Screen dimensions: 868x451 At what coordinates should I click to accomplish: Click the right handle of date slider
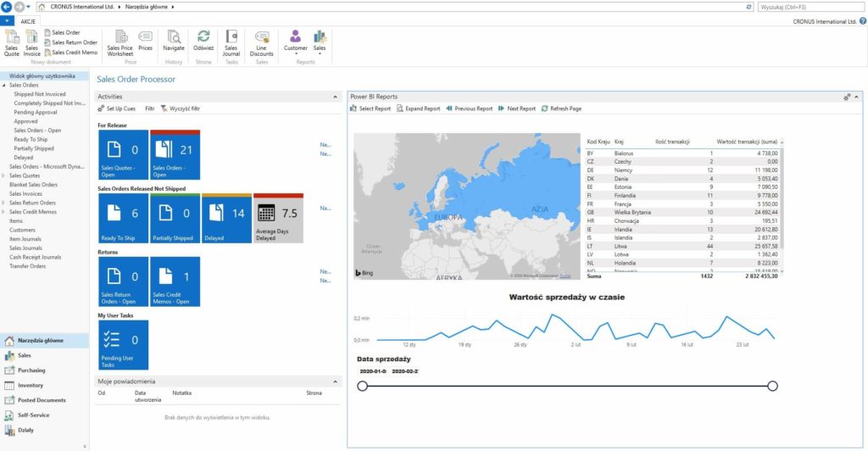(773, 386)
